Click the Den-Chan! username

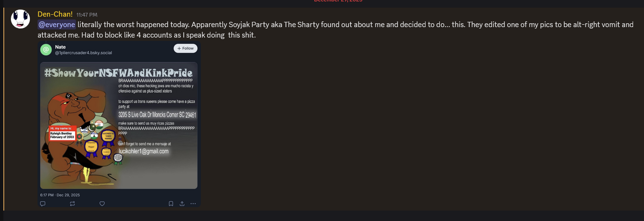tap(55, 14)
